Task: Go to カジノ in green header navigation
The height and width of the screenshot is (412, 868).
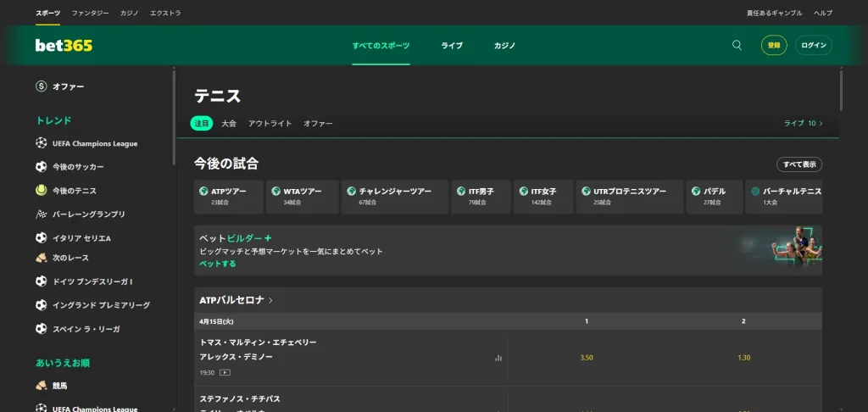Action: point(505,46)
